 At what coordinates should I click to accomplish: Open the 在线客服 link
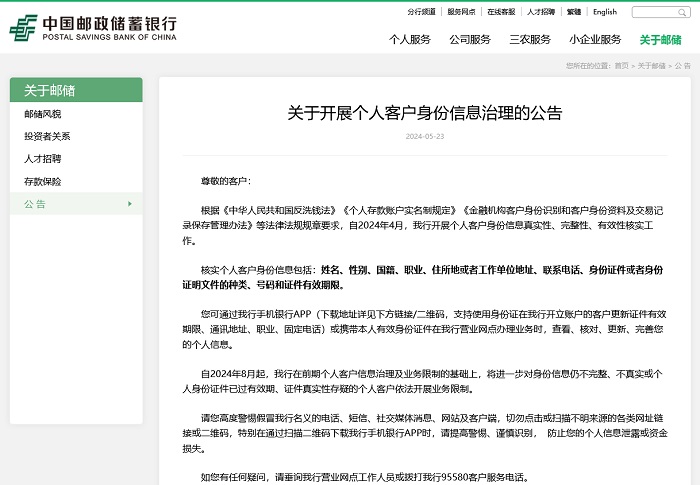point(501,12)
